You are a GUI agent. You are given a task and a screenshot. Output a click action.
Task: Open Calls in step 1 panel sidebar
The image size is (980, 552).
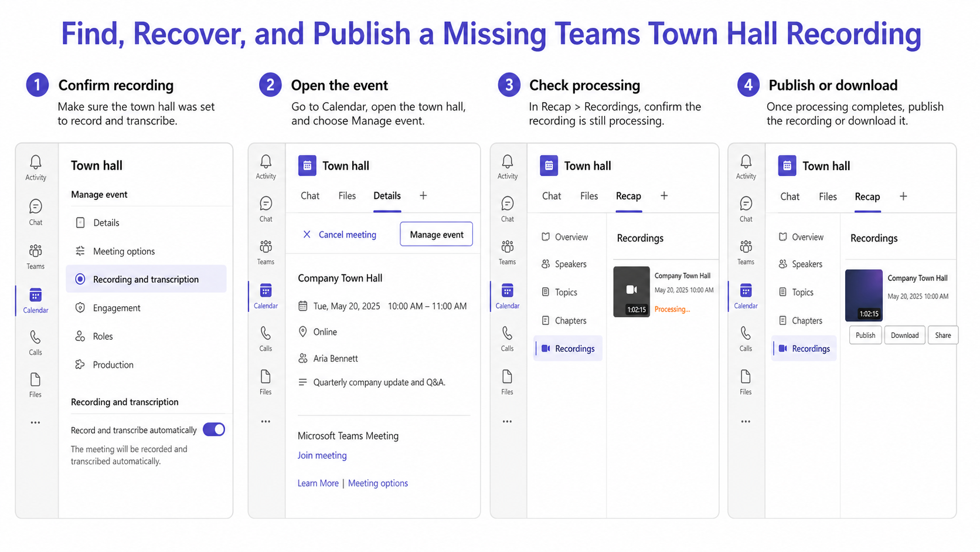(36, 343)
